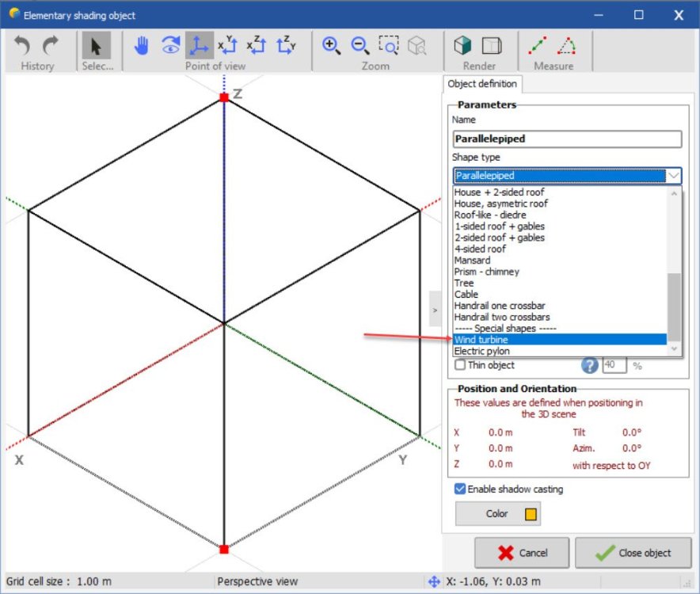The image size is (700, 594).
Task: Disable the Enable shadow casting checkbox
Action: coord(459,489)
